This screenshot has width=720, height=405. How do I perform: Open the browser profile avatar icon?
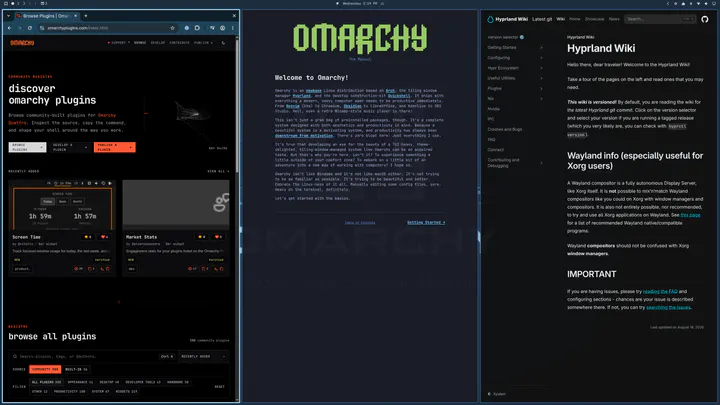(x=223, y=28)
